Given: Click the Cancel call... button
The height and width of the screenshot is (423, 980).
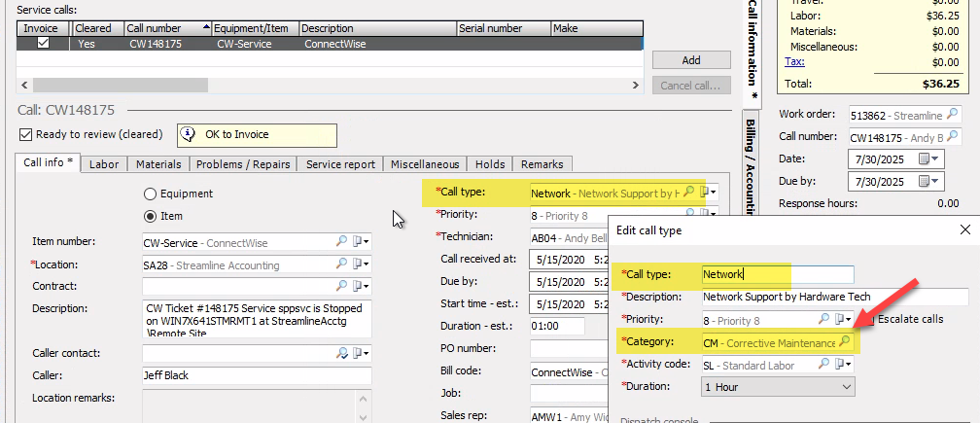Looking at the screenshot, I should click(x=691, y=86).
